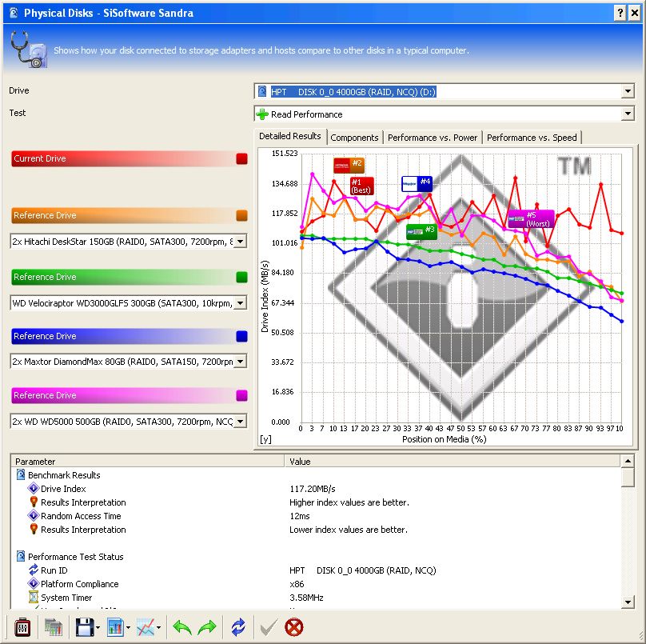
Task: Click the #3 green chart label
Action: click(421, 231)
